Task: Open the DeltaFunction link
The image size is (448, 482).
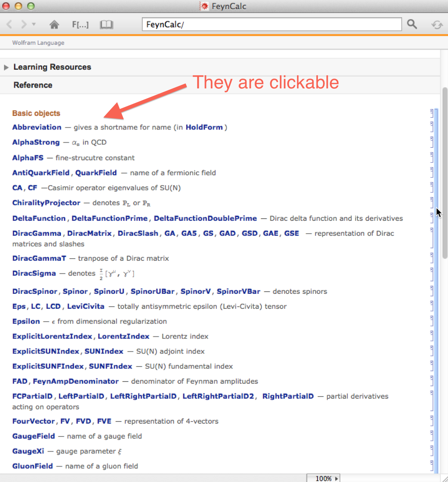Action: (39, 218)
